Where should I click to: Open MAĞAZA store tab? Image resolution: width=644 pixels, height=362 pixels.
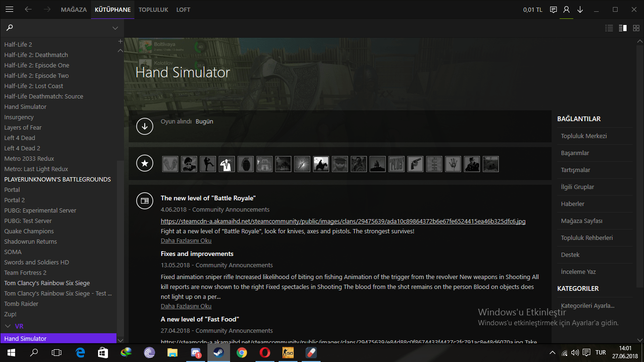74,9
